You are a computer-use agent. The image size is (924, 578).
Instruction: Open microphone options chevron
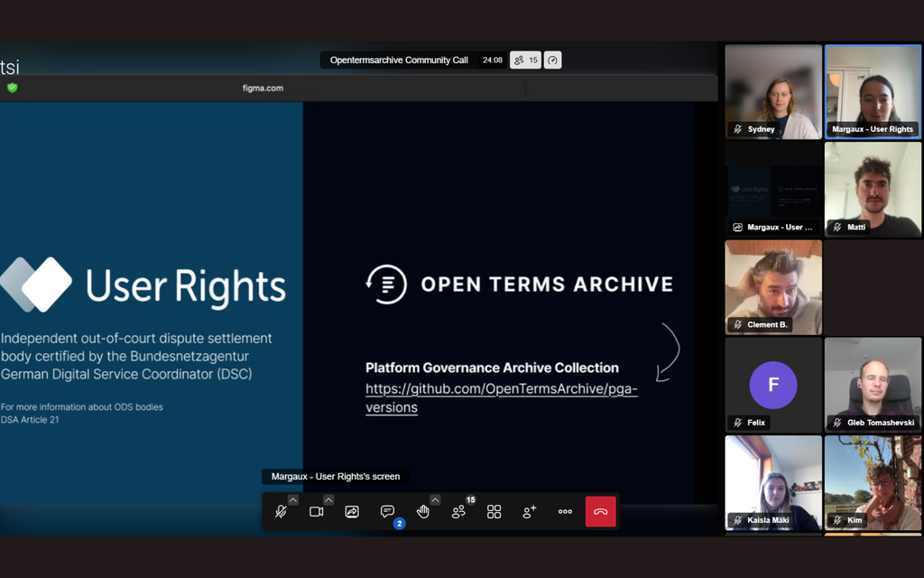(x=293, y=500)
